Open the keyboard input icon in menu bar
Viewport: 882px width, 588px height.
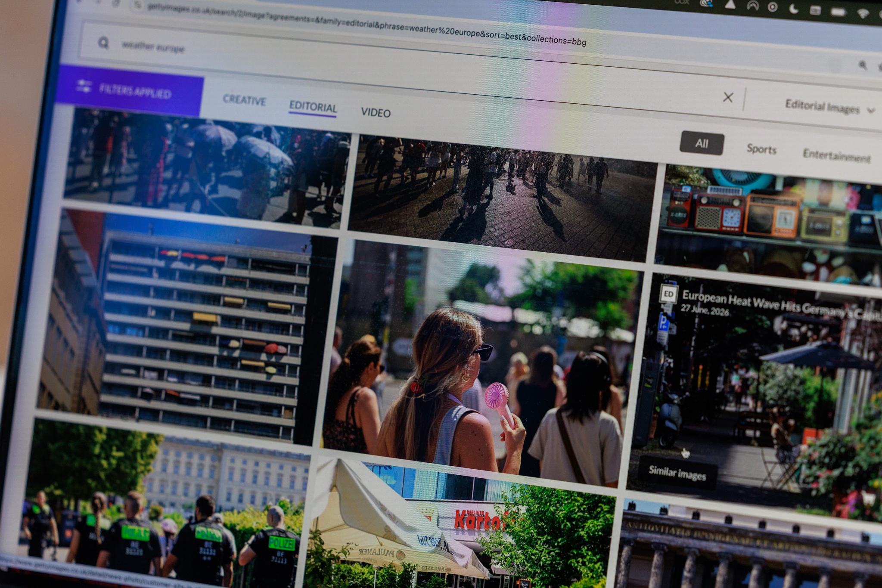click(x=815, y=10)
